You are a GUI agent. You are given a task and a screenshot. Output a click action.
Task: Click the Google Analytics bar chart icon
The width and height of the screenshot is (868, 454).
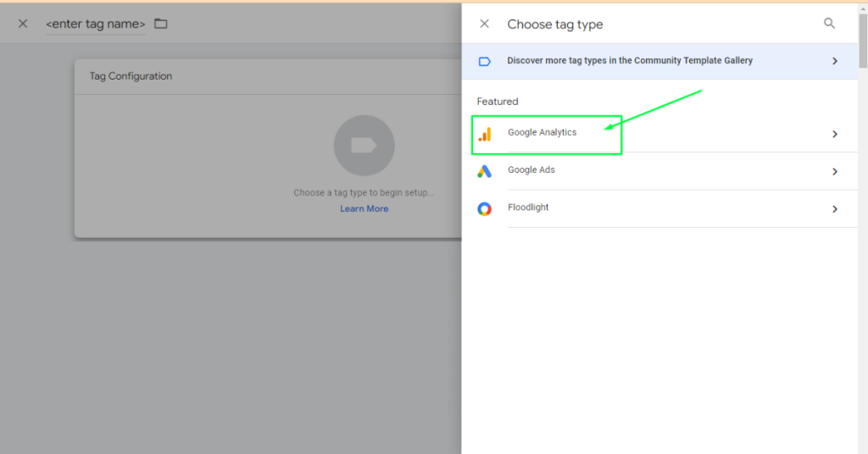pos(485,134)
